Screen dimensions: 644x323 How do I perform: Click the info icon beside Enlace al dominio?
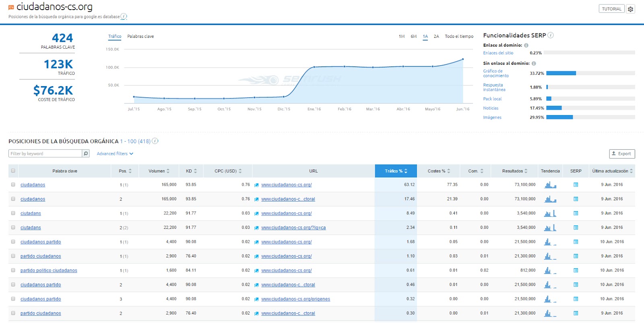coord(526,45)
